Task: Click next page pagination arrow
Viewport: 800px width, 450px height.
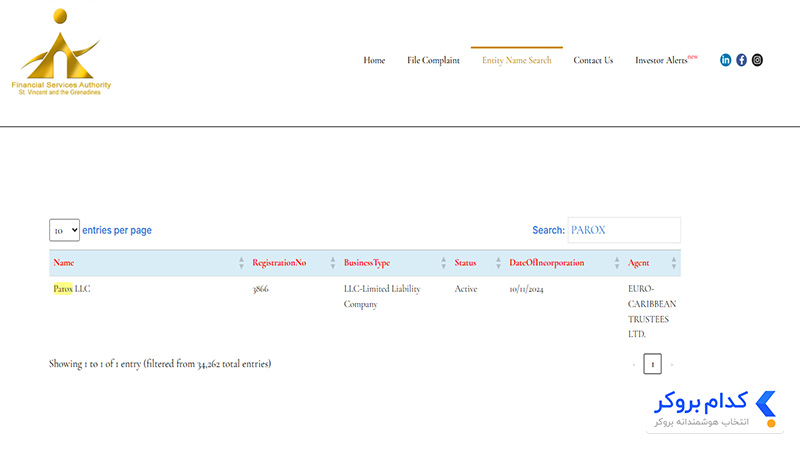Action: point(672,364)
